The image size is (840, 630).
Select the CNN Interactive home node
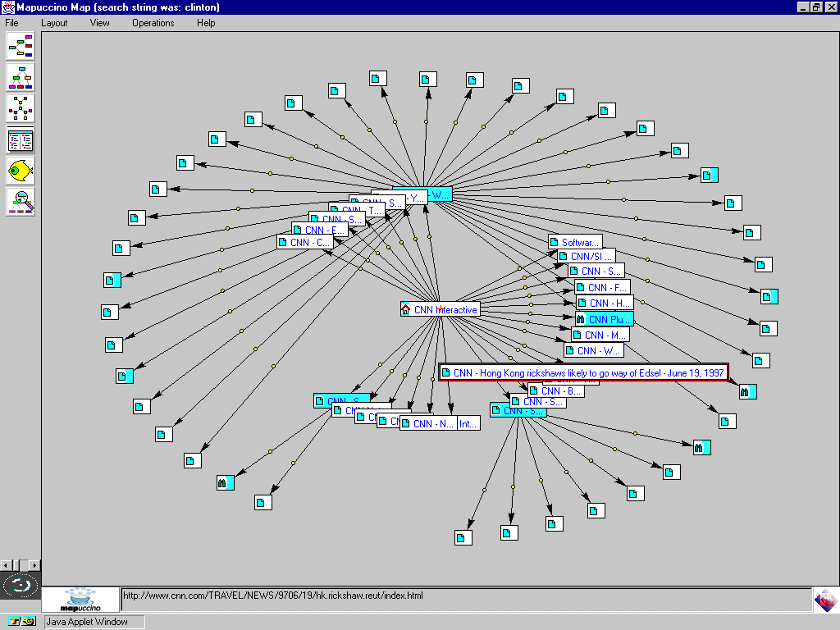click(440, 309)
